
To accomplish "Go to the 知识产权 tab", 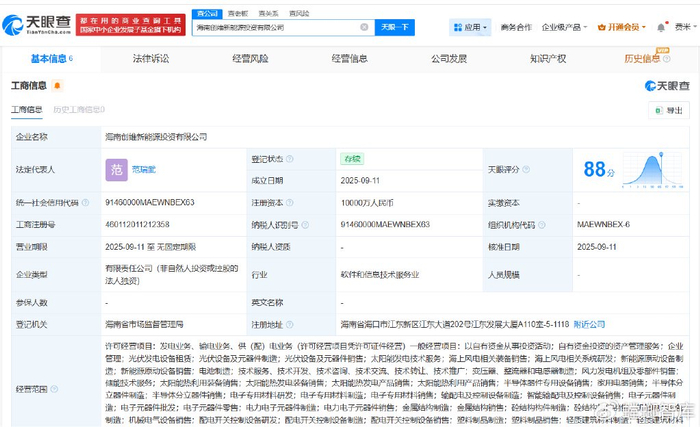I will 548,59.
